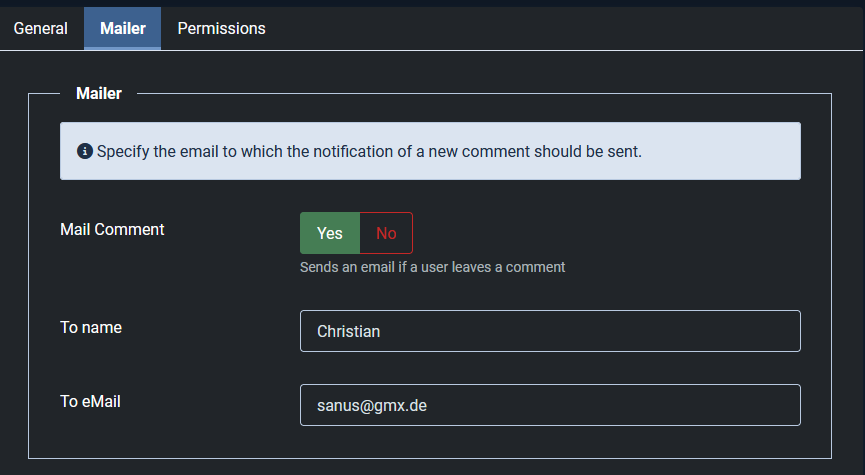Open the Permissions tab

click(x=221, y=29)
